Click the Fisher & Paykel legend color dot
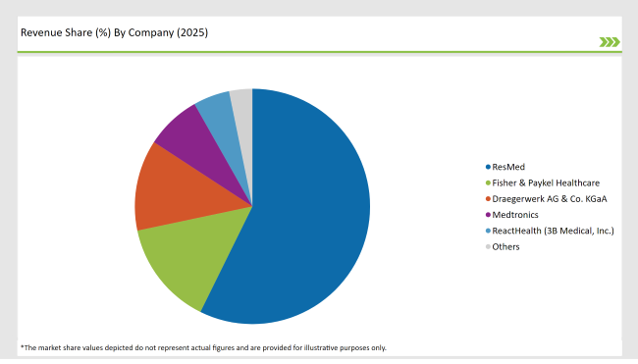The height and width of the screenshot is (364, 638). [488, 183]
